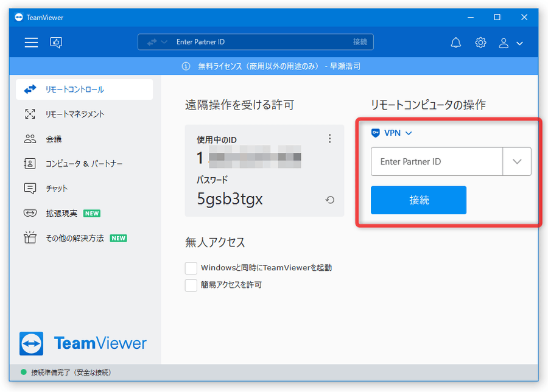Viewport: 548px width, 392px height.
Task: Enable Windowsと同時にTeamViewerを起動 checkbox
Action: [x=191, y=268]
